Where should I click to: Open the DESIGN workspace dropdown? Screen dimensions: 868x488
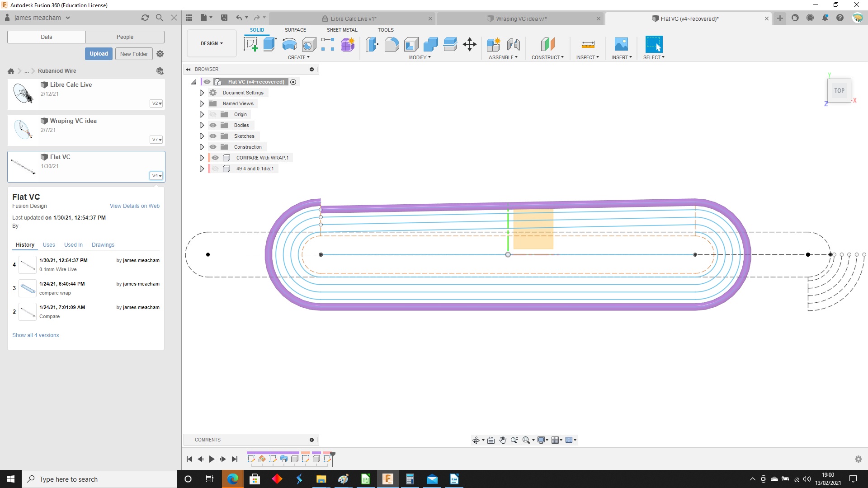(x=212, y=43)
